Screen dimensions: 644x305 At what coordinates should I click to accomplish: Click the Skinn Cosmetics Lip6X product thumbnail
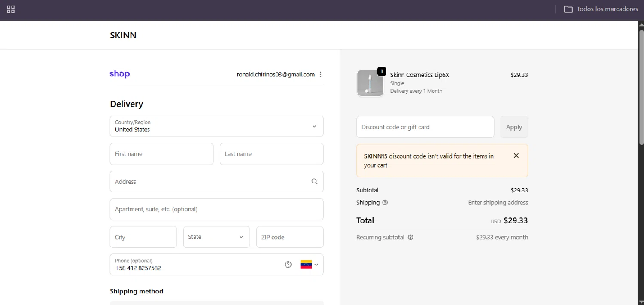(370, 83)
